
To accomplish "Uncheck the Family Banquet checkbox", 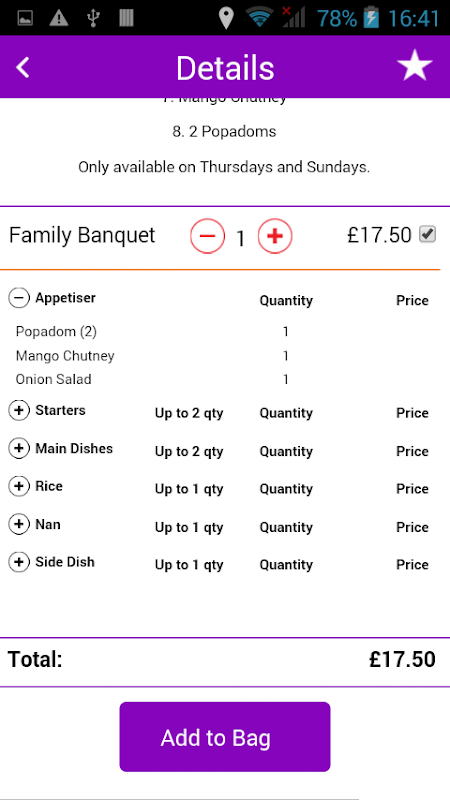I will (428, 235).
